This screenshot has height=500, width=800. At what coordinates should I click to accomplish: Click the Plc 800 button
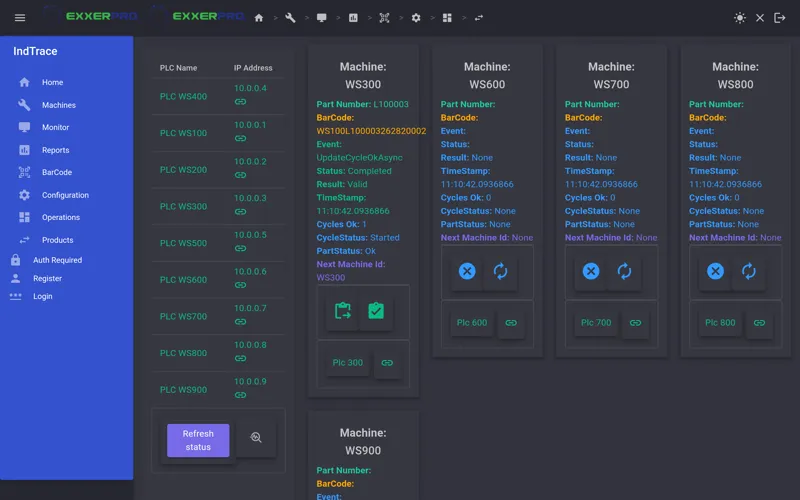coord(720,323)
